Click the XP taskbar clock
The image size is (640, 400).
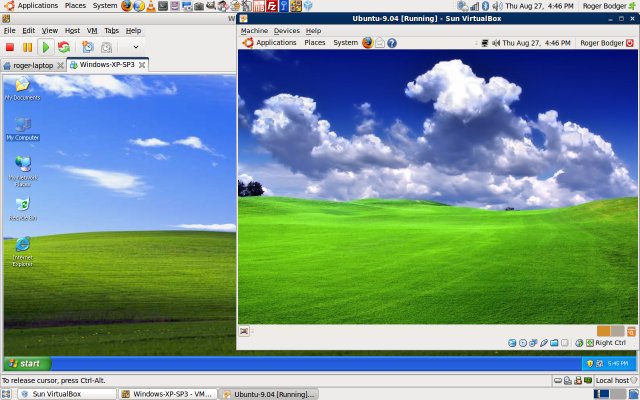[618, 363]
